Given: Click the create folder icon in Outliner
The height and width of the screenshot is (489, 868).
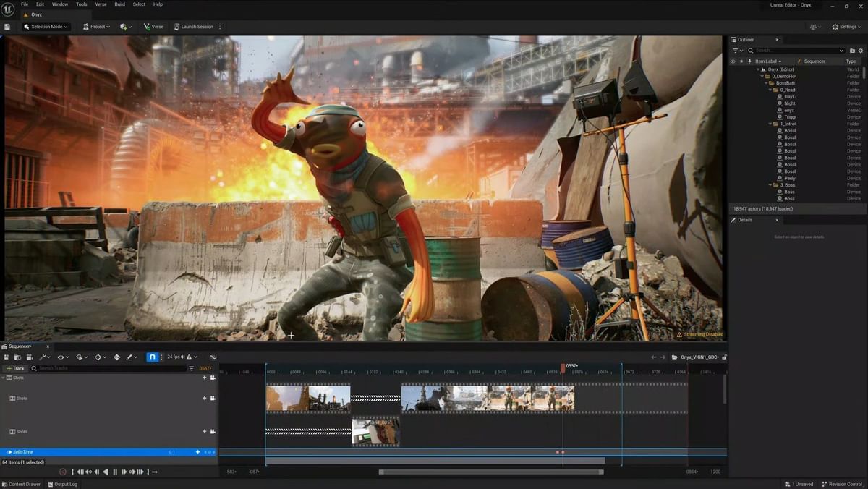Looking at the screenshot, I should (x=852, y=51).
